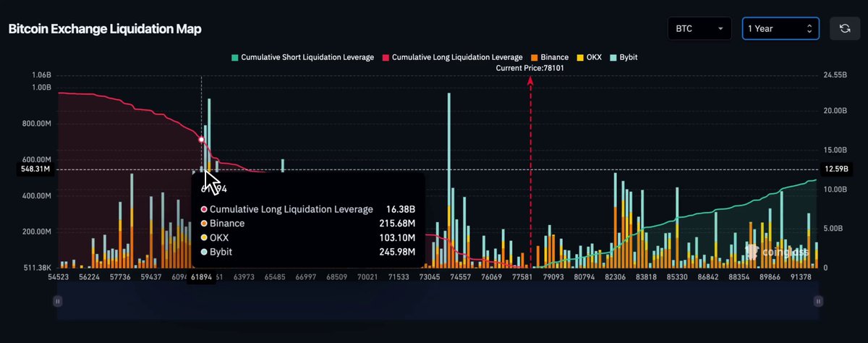Click Bybit 245.98M tooltip row
868x343 pixels.
click(x=307, y=251)
